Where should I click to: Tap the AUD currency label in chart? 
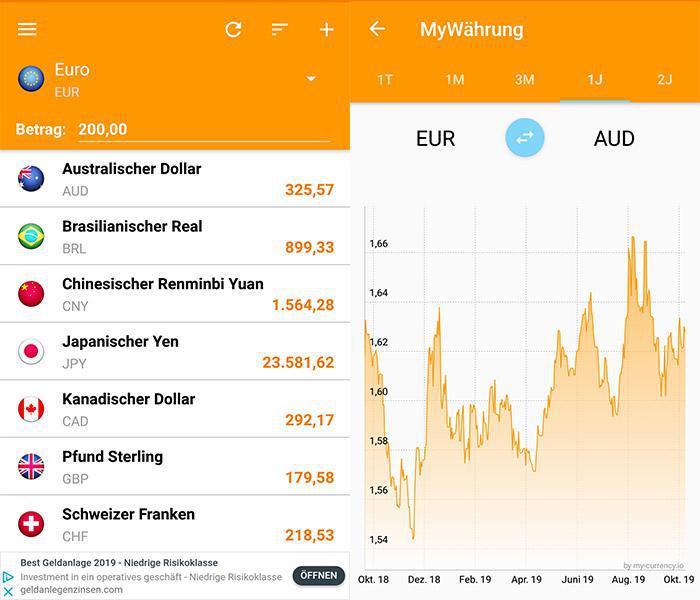(x=614, y=138)
